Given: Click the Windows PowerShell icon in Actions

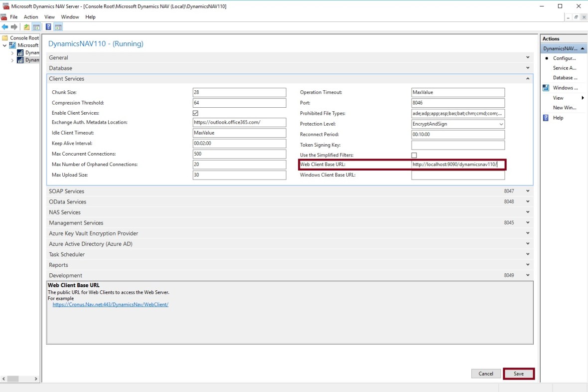Looking at the screenshot, I should click(x=546, y=88).
